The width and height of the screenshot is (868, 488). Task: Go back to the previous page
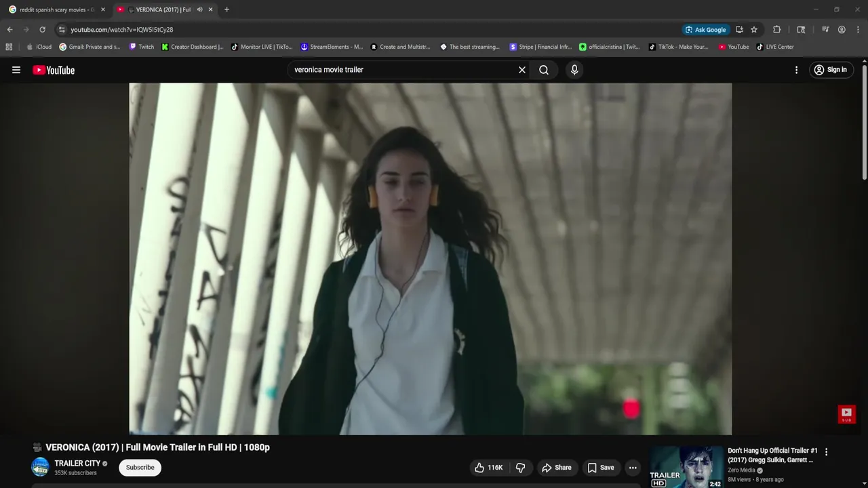pos(9,30)
